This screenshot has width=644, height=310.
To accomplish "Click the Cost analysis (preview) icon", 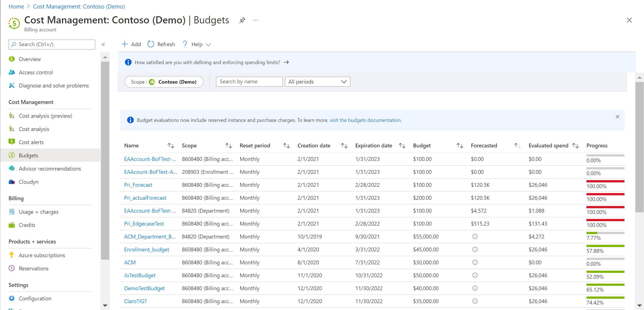I will tap(12, 116).
